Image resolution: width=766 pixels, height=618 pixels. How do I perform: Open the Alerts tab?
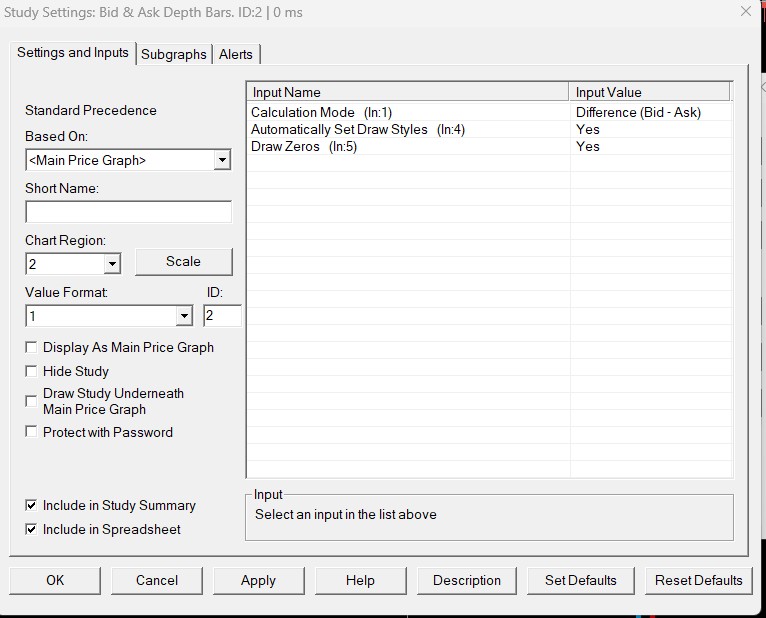tap(236, 54)
